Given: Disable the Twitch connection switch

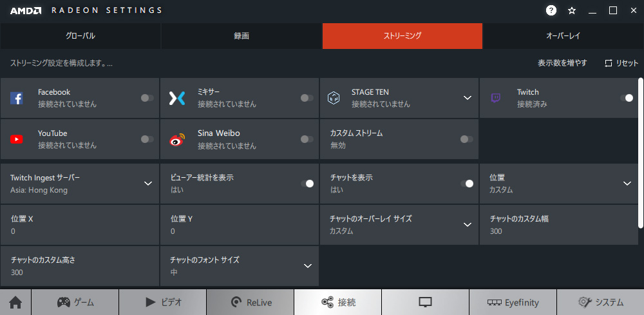Looking at the screenshot, I should [627, 98].
